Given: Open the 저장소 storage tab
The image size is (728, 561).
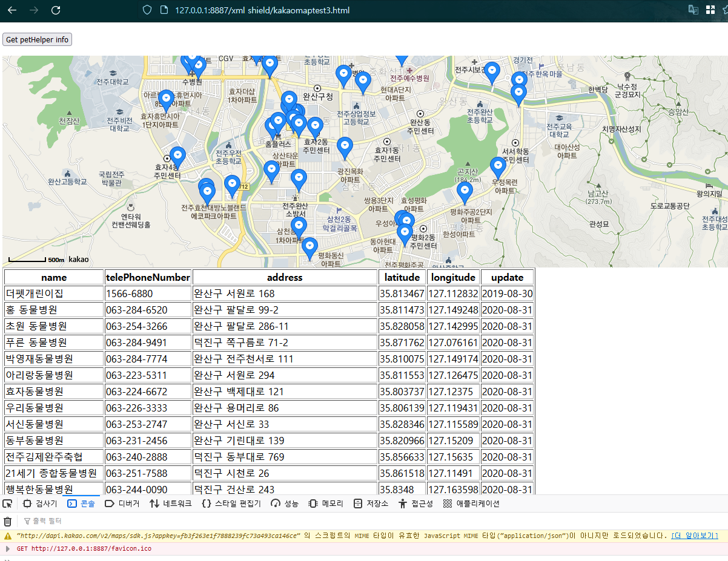Looking at the screenshot, I should point(371,504).
